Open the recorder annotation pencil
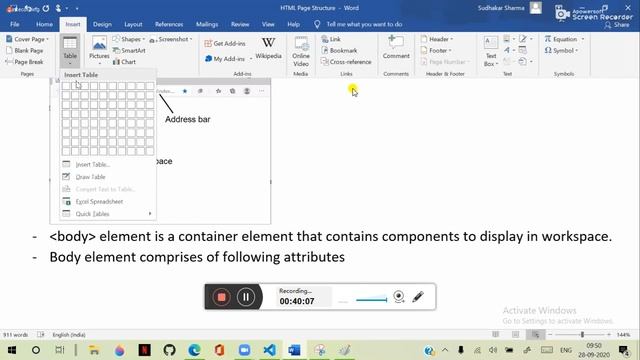Image resolution: width=640 pixels, height=360 pixels. 418,297
